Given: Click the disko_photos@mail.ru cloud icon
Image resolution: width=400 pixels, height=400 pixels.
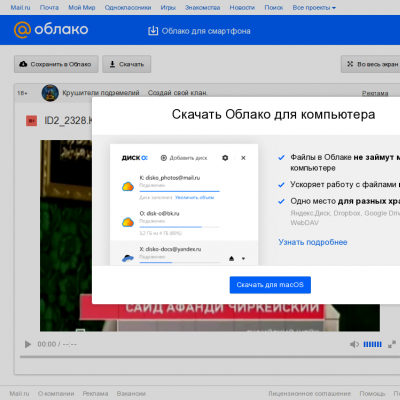Looking at the screenshot, I should coord(128,186).
